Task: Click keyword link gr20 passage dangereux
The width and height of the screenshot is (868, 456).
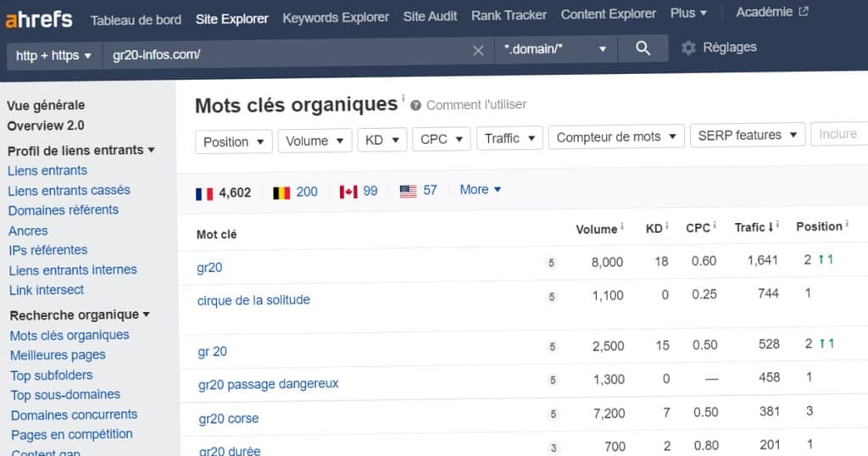Action: click(x=269, y=384)
